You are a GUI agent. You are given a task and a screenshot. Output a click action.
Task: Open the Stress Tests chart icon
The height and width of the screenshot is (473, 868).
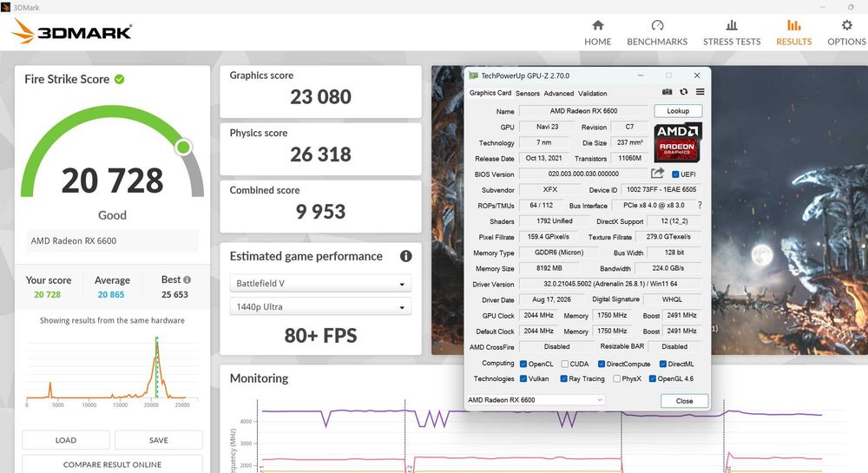click(x=731, y=25)
